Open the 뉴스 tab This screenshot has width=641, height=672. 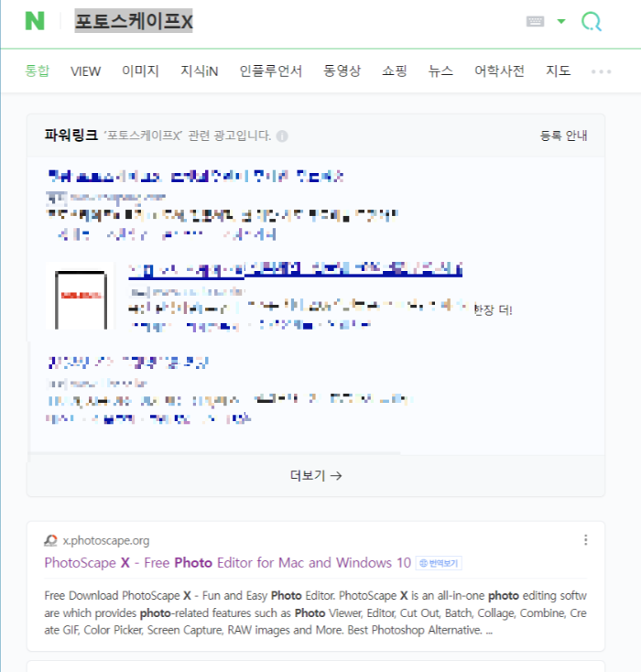(440, 70)
